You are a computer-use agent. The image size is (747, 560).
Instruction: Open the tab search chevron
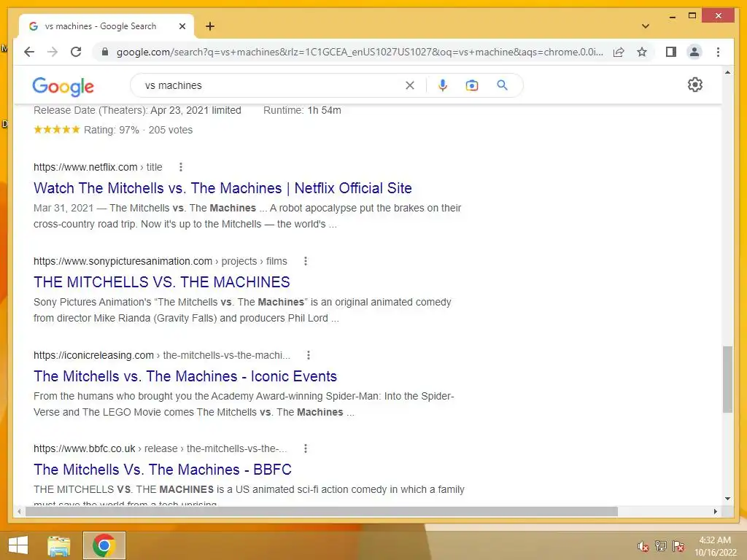[646, 26]
